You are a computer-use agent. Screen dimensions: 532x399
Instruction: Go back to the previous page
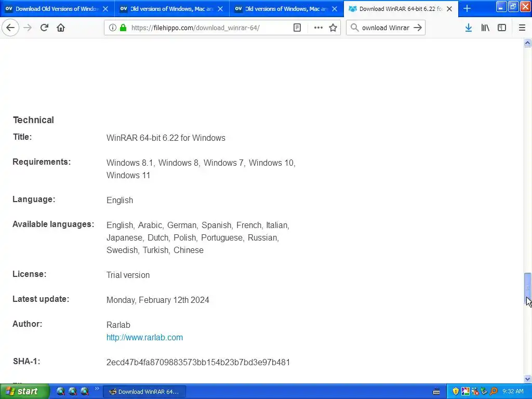(10, 28)
